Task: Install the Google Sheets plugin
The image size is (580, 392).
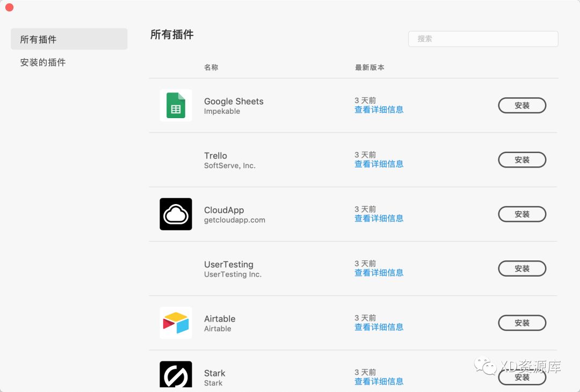Action: (522, 105)
